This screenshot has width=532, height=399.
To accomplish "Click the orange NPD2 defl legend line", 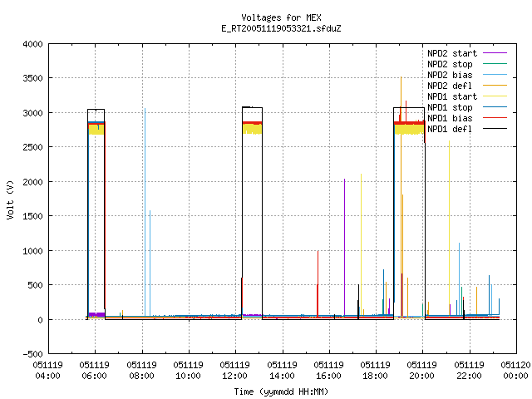I will [495, 86].
